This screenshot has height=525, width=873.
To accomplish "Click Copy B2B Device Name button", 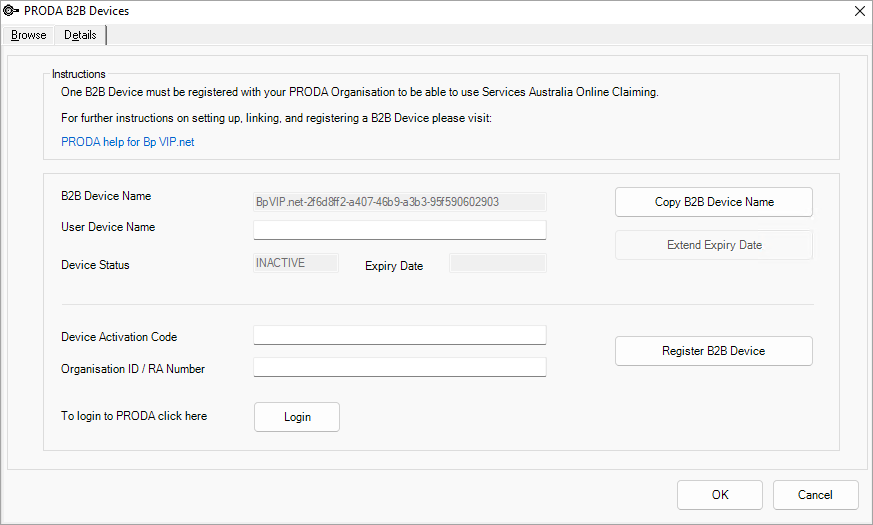I will 714,202.
